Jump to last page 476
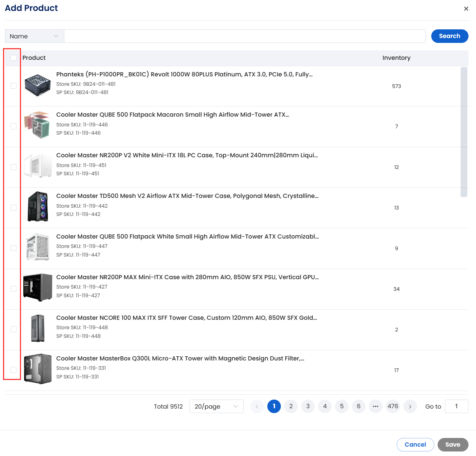This screenshot has width=476, height=456. click(393, 406)
